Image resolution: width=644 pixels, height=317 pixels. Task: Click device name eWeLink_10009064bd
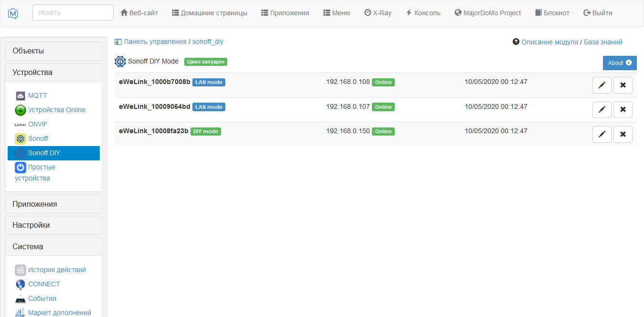tap(155, 106)
